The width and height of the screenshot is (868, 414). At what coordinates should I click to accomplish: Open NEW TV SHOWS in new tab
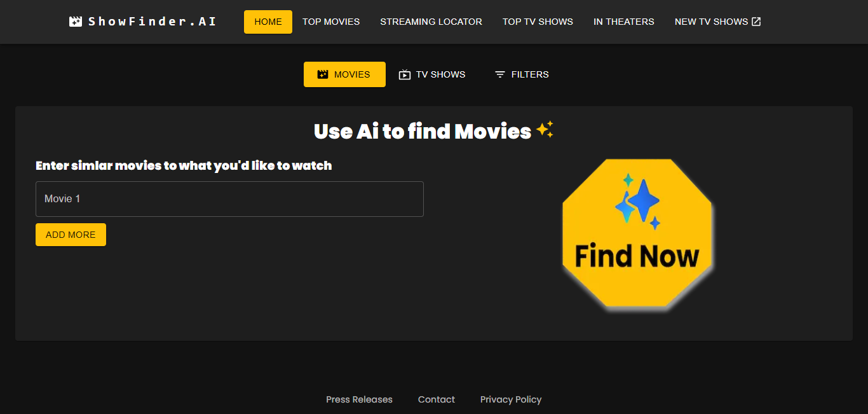coord(711,21)
